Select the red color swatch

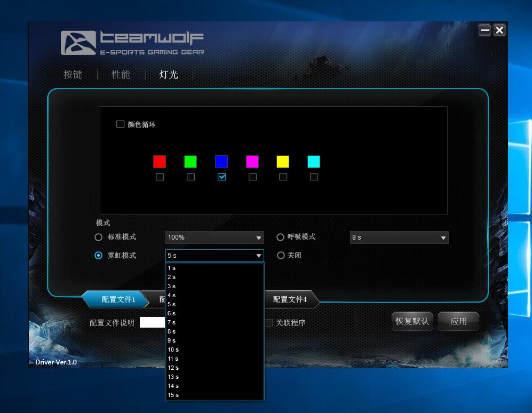(x=160, y=162)
